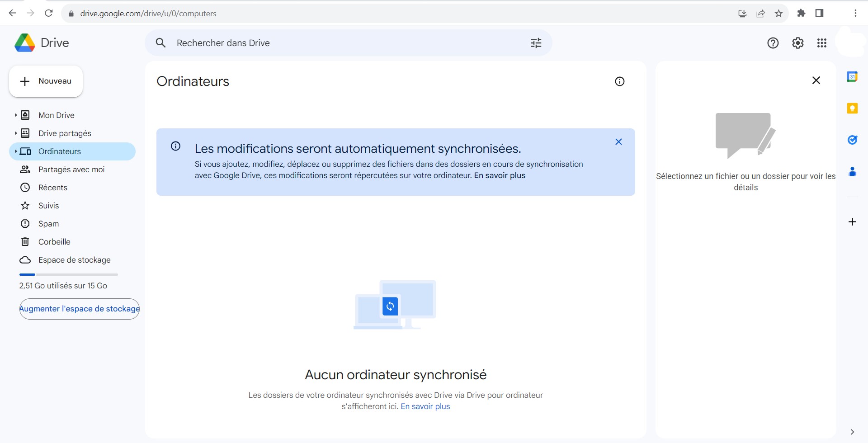Open Google Keep in side panel
The image size is (868, 443).
852,108
